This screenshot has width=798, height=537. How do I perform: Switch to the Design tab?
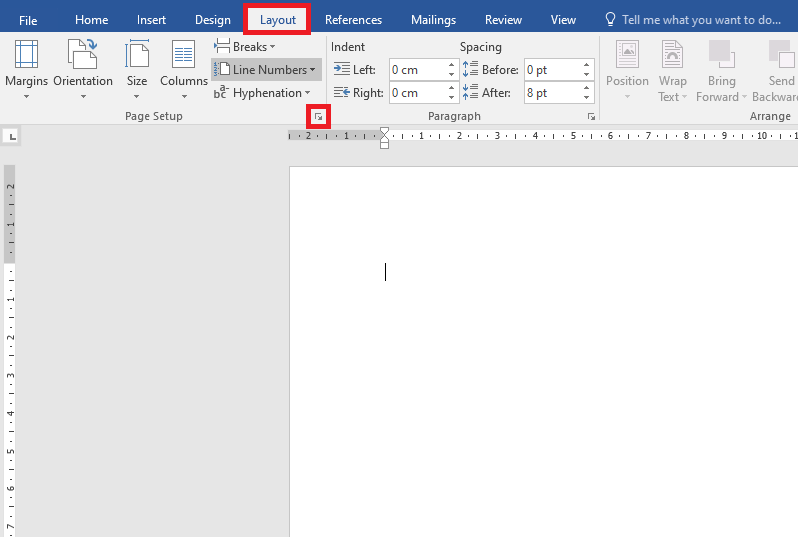click(x=212, y=20)
